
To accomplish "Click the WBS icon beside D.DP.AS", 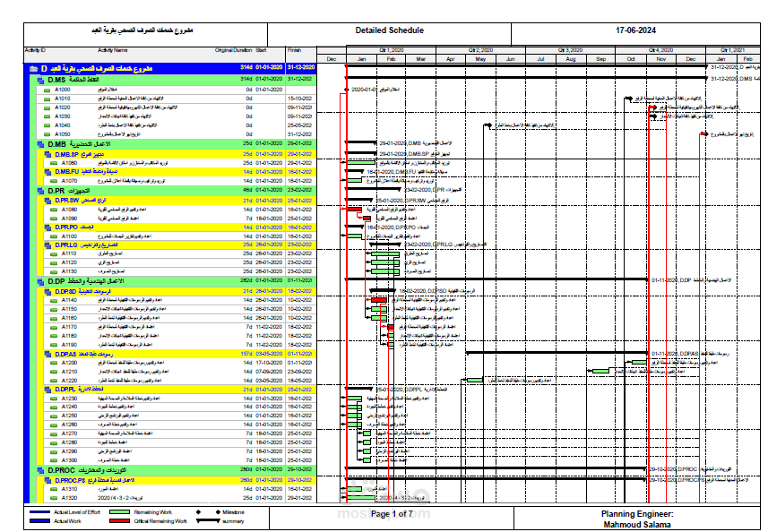I will 48,355.
